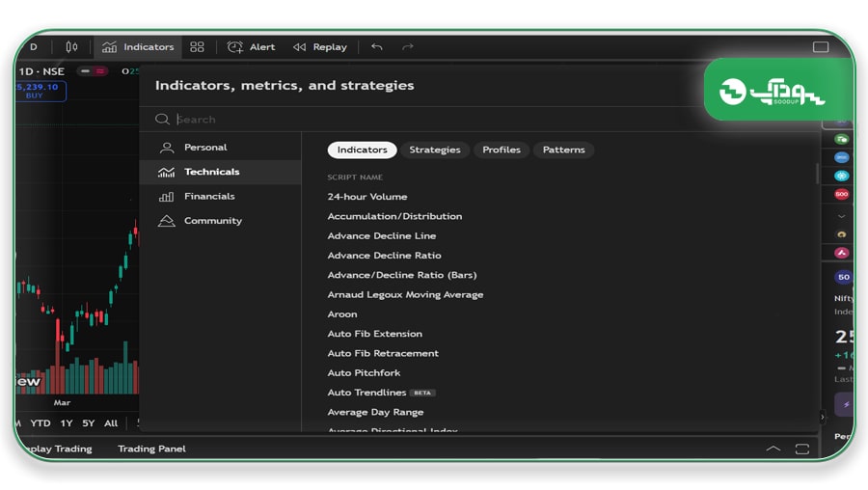The height and width of the screenshot is (490, 868).
Task: Add the Auto Pitchfork indicator
Action: [364, 372]
